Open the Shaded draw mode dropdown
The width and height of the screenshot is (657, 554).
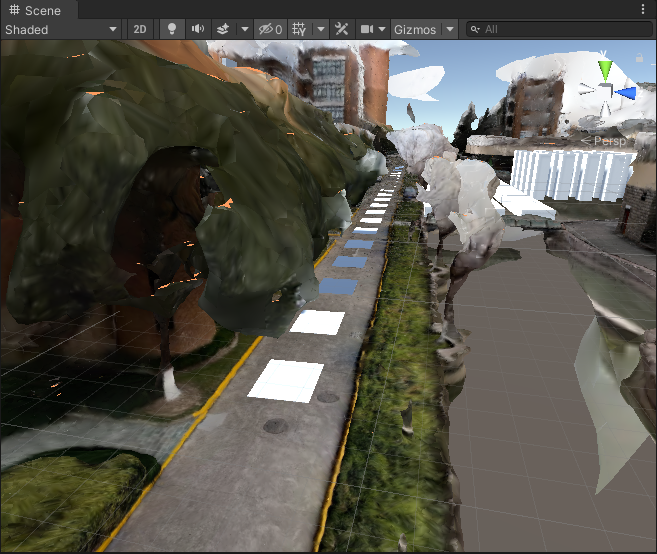point(61,30)
